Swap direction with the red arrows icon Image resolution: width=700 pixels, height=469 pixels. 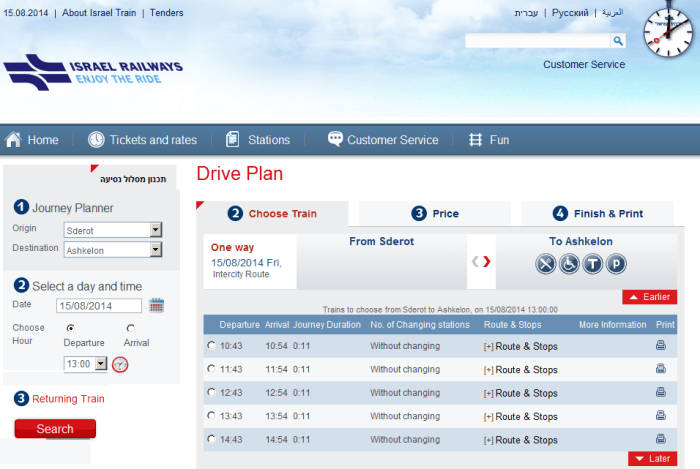click(x=481, y=261)
